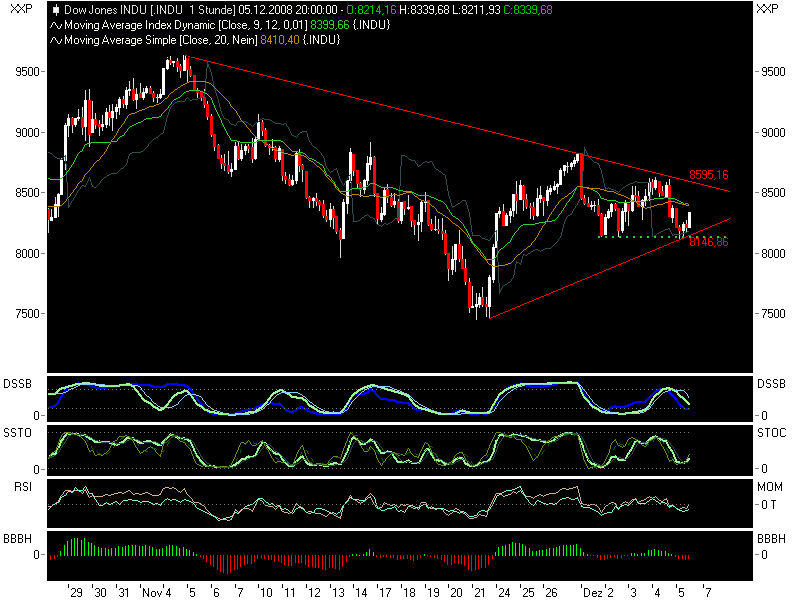
Task: Click the low value L:8211,93
Action: coord(476,10)
